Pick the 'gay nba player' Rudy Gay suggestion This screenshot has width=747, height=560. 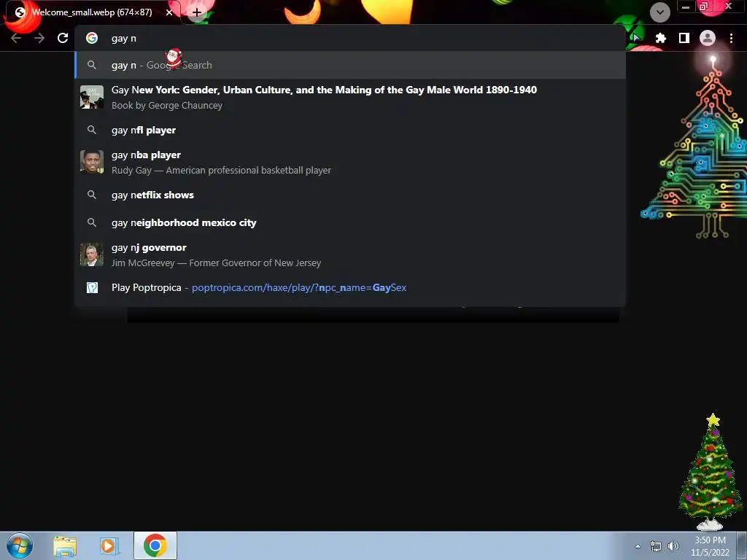(350, 163)
